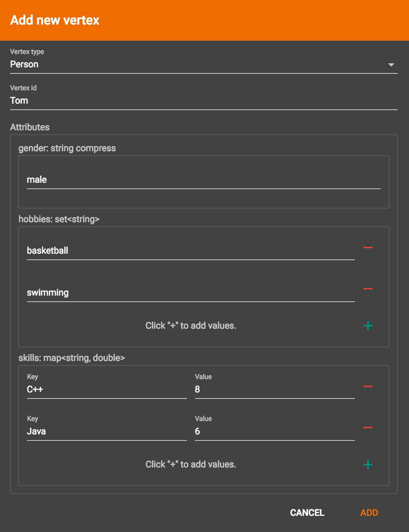Image resolution: width=409 pixels, height=532 pixels.
Task: Select the Java skill key field
Action: 106,431
